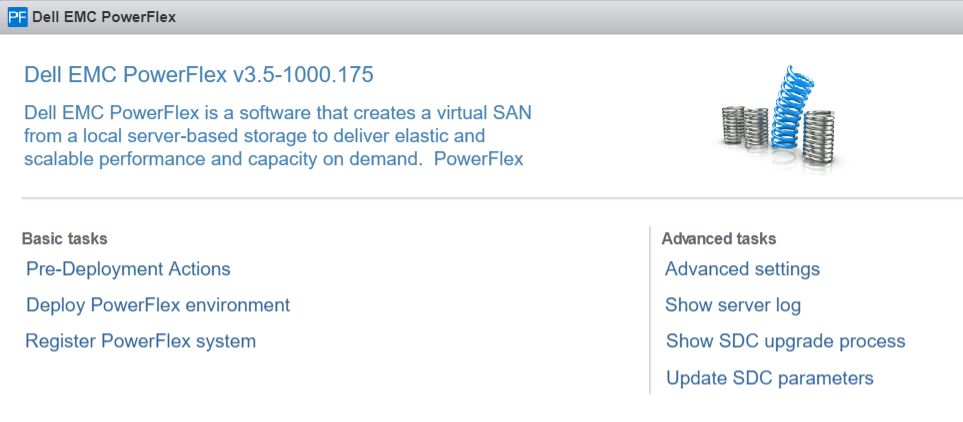Image resolution: width=963 pixels, height=422 pixels.
Task: Click the leftmost small gray spring
Action: pyautogui.click(x=733, y=125)
